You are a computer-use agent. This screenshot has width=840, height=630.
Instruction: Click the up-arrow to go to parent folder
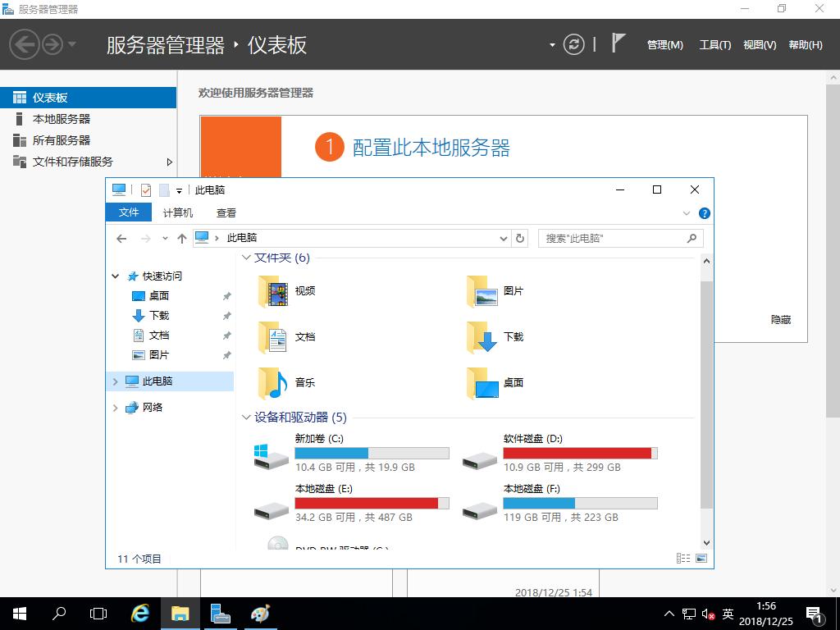coord(182,238)
